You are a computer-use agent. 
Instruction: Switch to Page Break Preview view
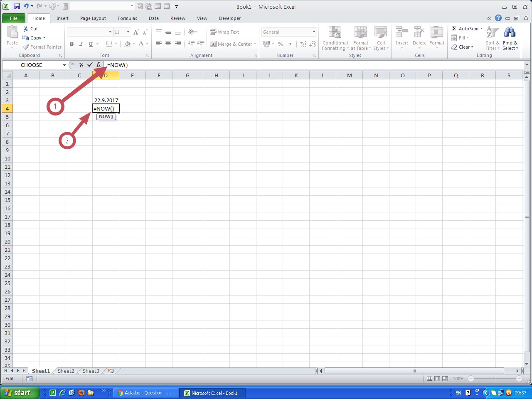point(445,379)
